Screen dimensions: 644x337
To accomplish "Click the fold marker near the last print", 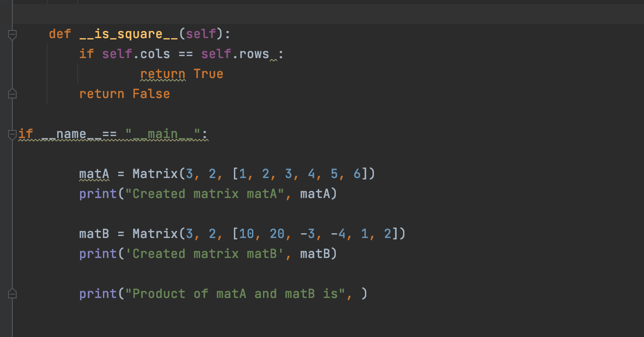I will click(12, 294).
